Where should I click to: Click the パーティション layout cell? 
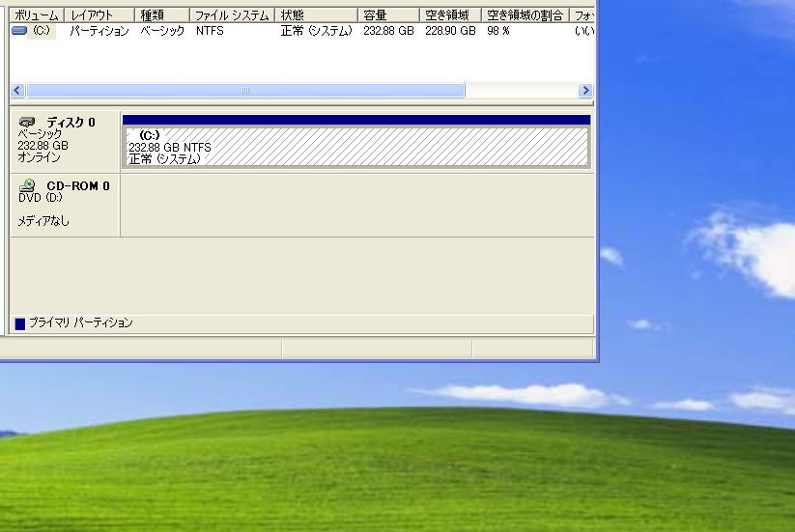(99, 31)
